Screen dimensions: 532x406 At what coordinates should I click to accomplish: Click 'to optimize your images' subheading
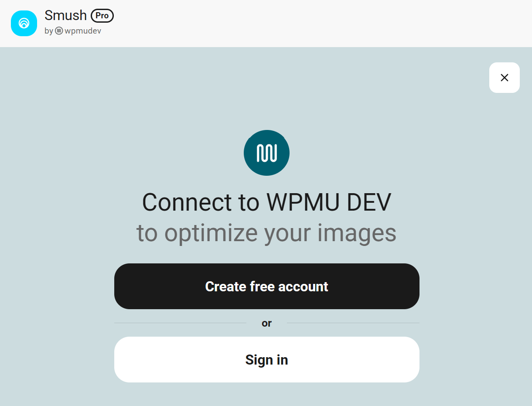click(266, 233)
